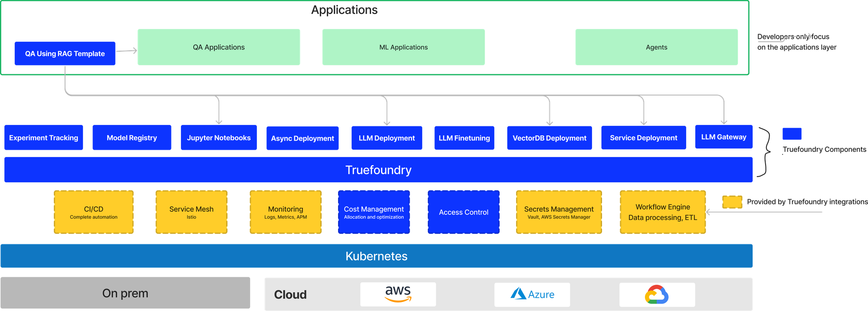This screenshot has width=868, height=312.
Task: Click the On prem infrastructure block
Action: click(125, 293)
